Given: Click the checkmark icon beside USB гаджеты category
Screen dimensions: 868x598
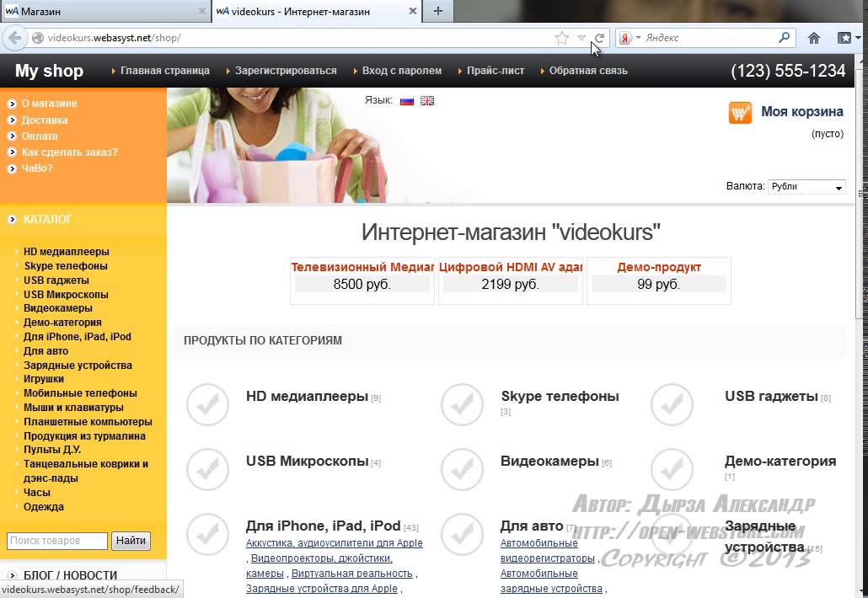Looking at the screenshot, I should (672, 405).
